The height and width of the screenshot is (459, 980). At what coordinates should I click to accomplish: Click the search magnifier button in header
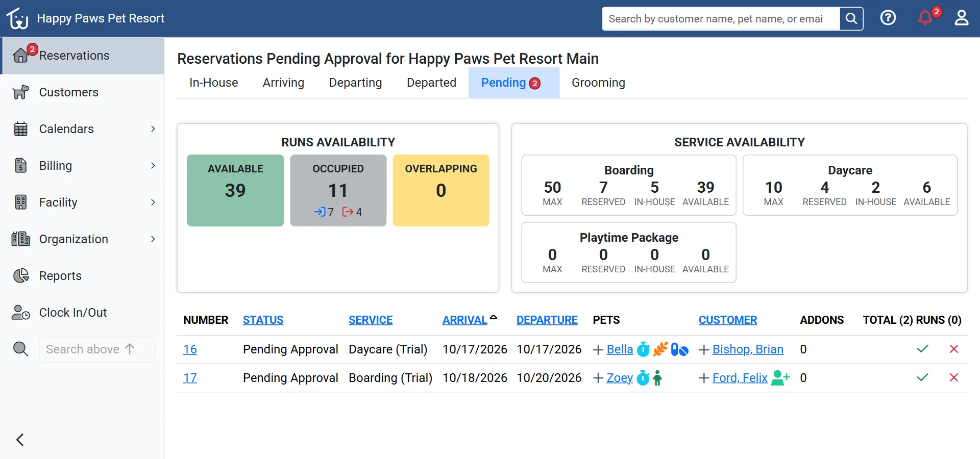click(x=851, y=19)
